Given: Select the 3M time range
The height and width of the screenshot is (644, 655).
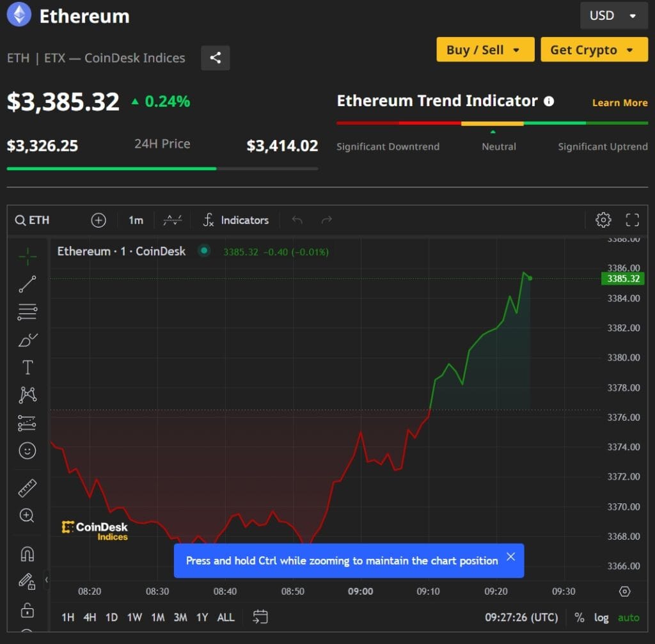Looking at the screenshot, I should [x=180, y=617].
